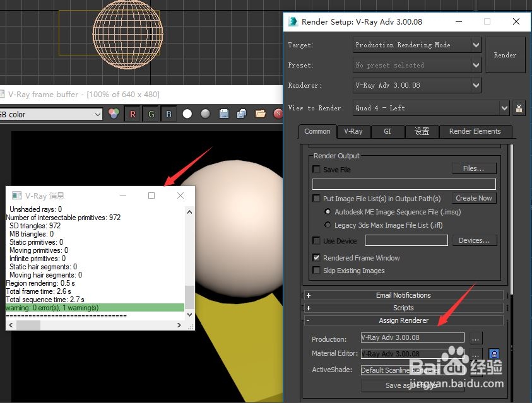The width and height of the screenshot is (532, 403).
Task: Select Autodesk ME Image Sequence File option
Action: coord(328,212)
